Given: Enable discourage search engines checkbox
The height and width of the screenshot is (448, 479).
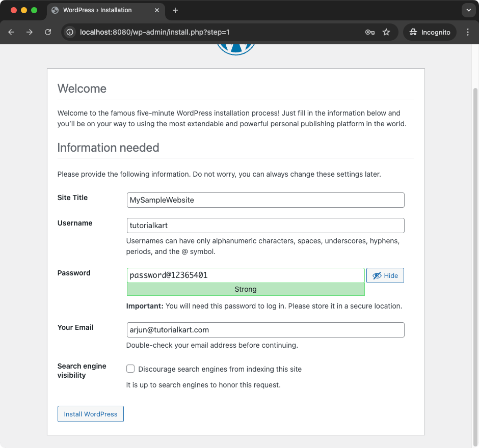Looking at the screenshot, I should click(x=130, y=369).
